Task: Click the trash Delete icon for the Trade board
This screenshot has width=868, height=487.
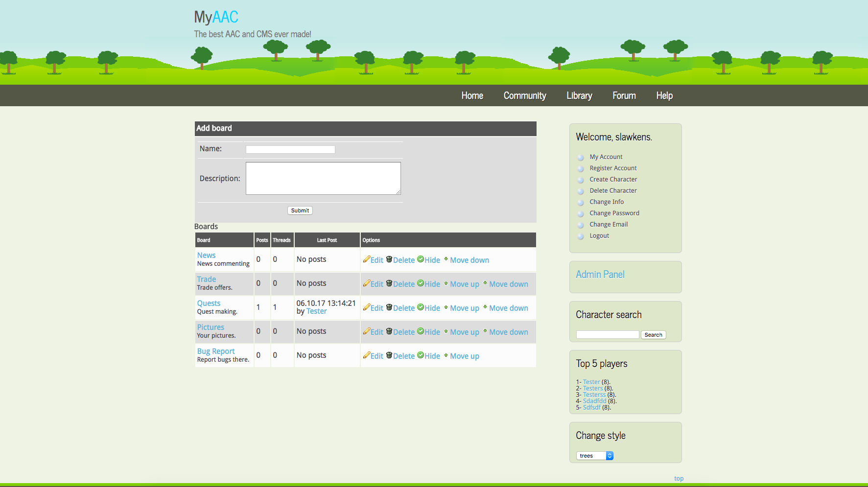Action: pos(389,284)
